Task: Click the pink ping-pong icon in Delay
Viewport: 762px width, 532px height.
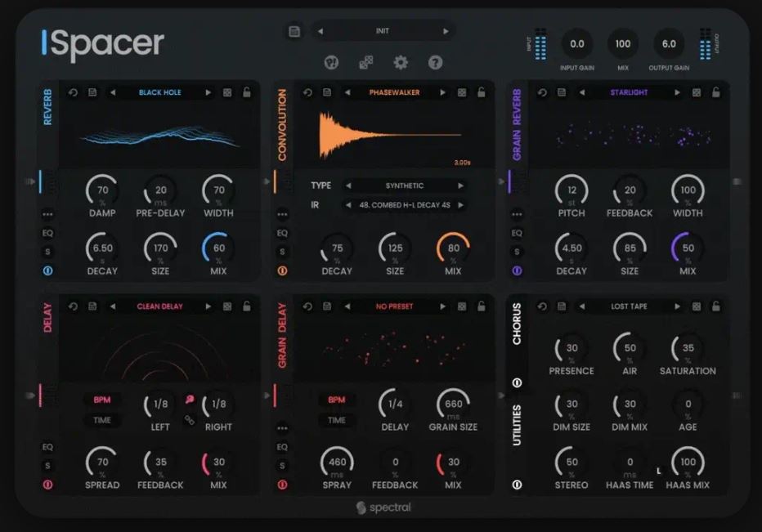Action: (x=190, y=400)
